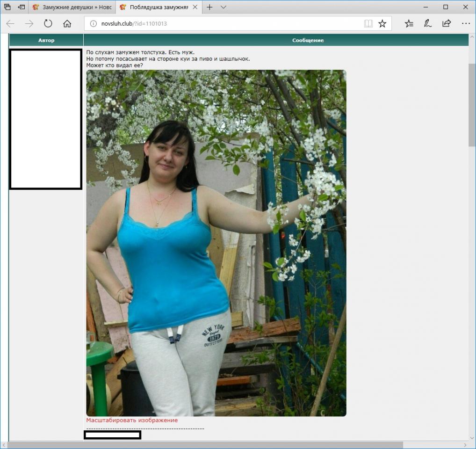Share this page using the share icon
The image size is (476, 449).
pos(446,23)
